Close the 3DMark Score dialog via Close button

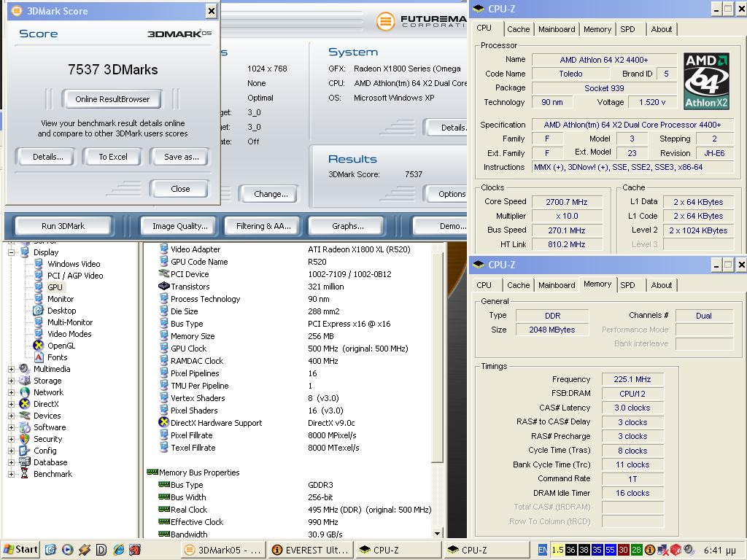(180, 189)
